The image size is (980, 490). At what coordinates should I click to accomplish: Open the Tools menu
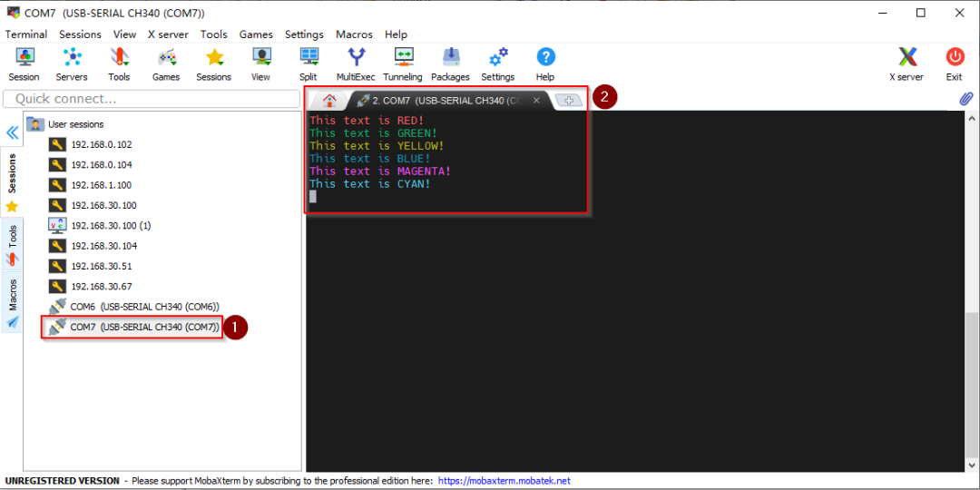point(214,34)
